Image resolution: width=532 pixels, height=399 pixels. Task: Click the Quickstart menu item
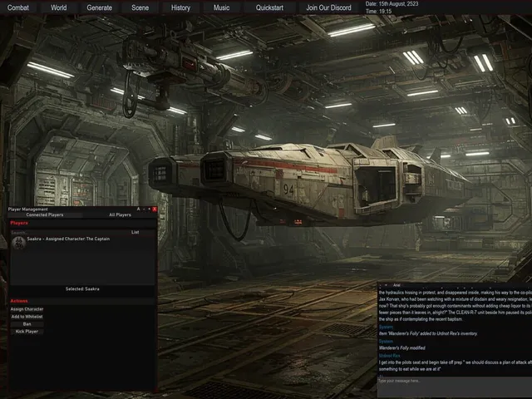point(269,7)
